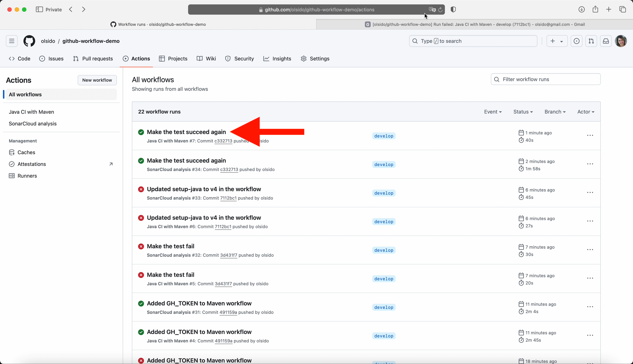Open the hamburger navigation menu
This screenshot has width=633, height=364.
[12, 41]
